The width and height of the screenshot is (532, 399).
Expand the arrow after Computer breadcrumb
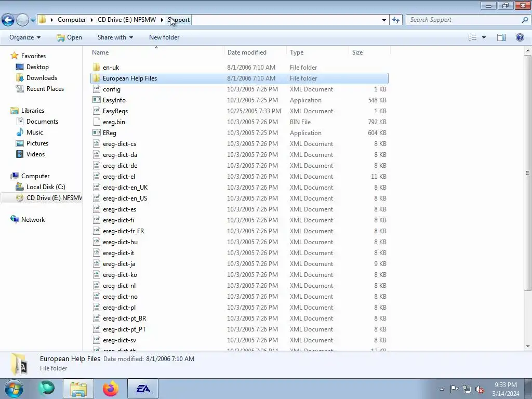92,20
